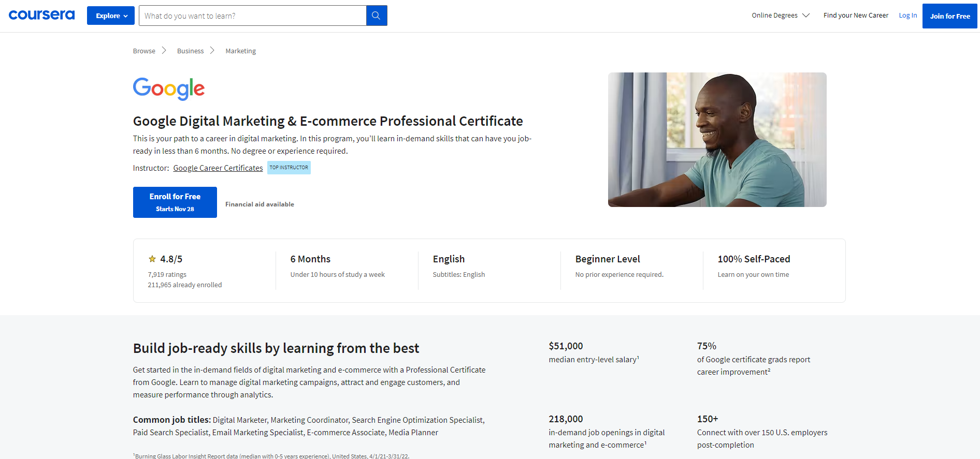Viewport: 980px width, 459px height.
Task: Click the 4.8/5 rating text
Action: (171, 259)
